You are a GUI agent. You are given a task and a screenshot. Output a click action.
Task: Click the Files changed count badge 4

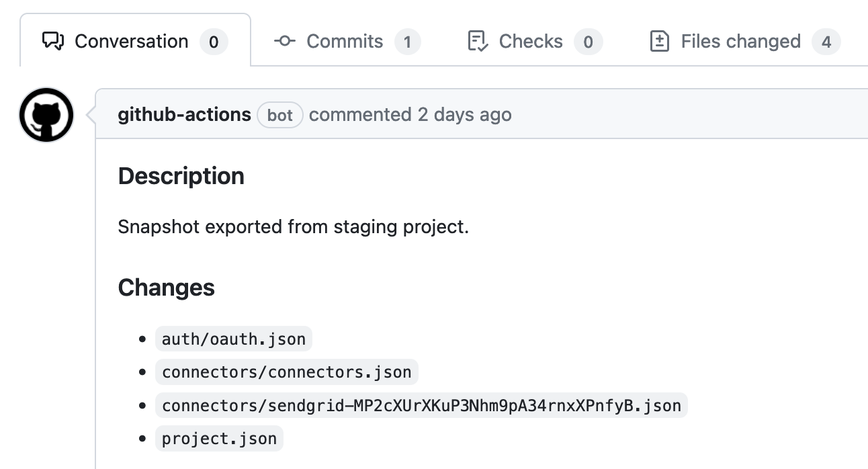pos(826,42)
